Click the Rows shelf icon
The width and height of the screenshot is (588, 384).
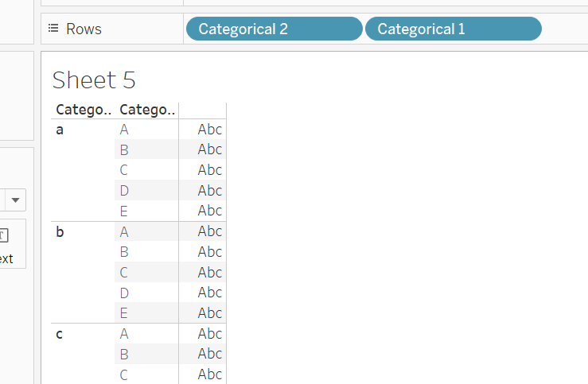pos(53,29)
